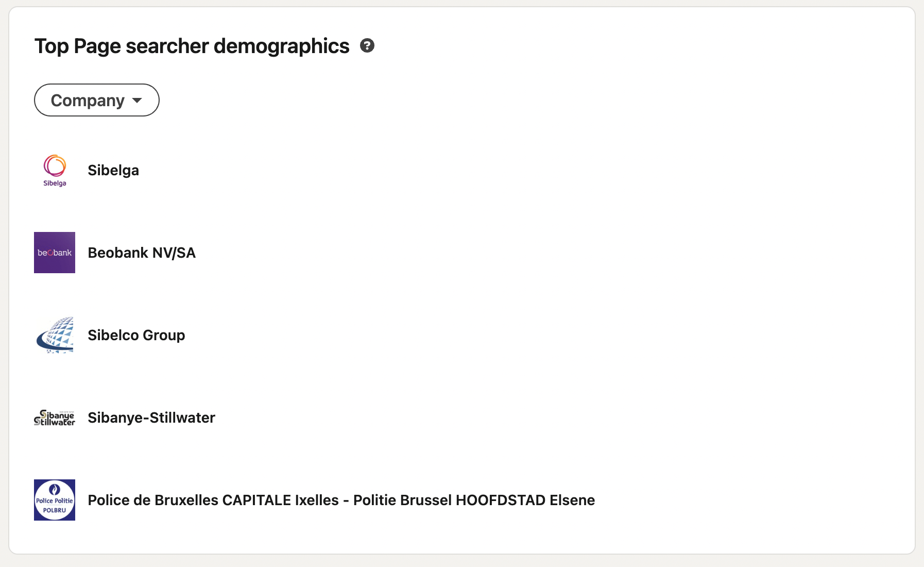
Task: Click the 'Company' label inside the filter pill
Action: tap(88, 100)
